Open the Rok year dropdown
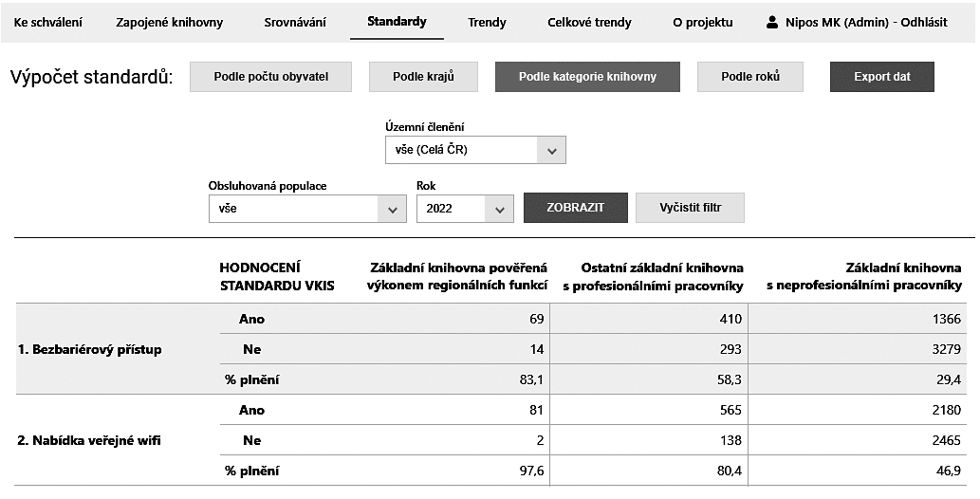The width and height of the screenshot is (980, 499). point(465,209)
